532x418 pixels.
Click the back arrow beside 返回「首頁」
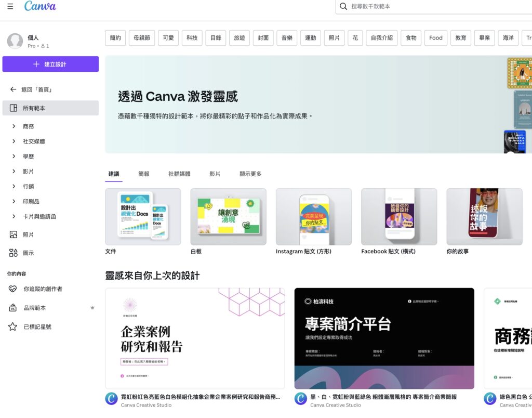14,89
